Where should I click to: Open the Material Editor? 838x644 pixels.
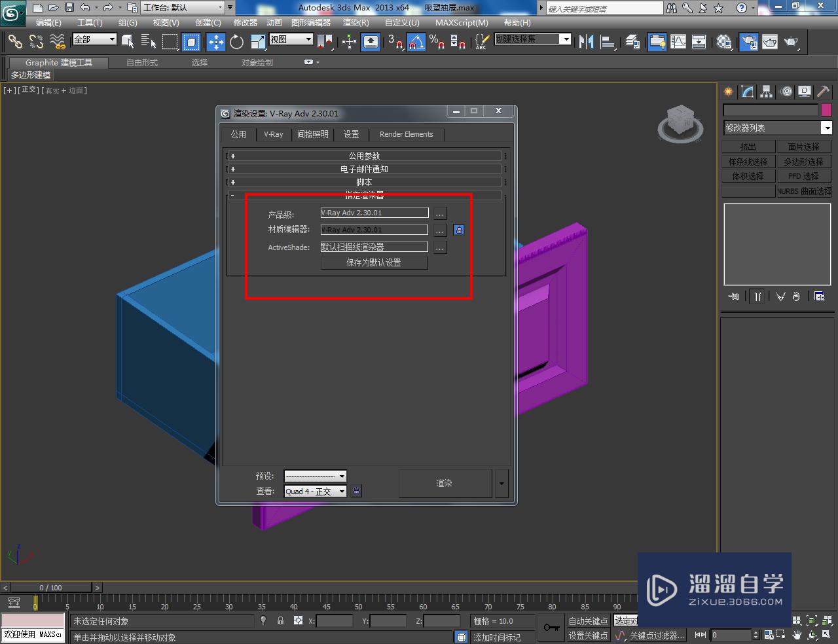pos(724,42)
